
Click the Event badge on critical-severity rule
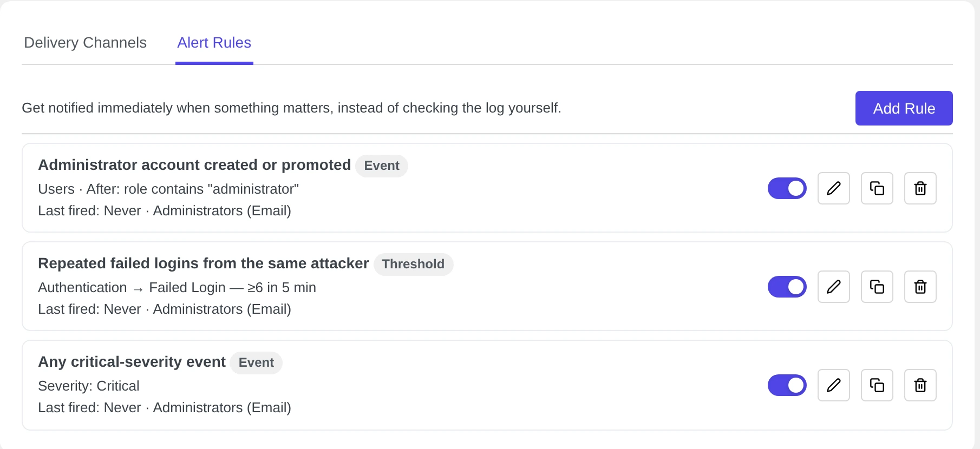(256, 362)
